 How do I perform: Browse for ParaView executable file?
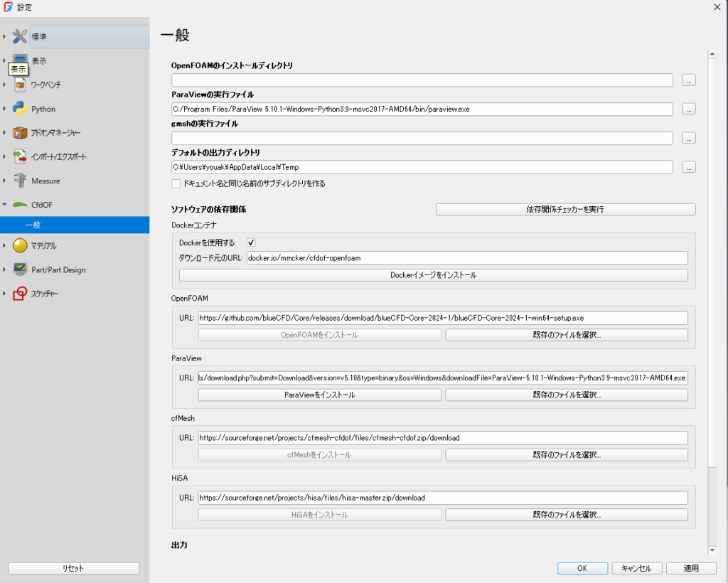[x=688, y=109]
